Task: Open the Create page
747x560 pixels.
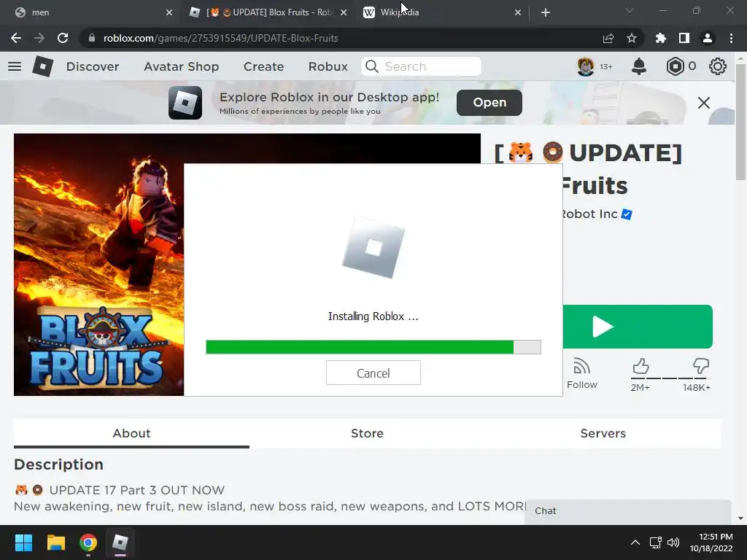Action: (263, 66)
